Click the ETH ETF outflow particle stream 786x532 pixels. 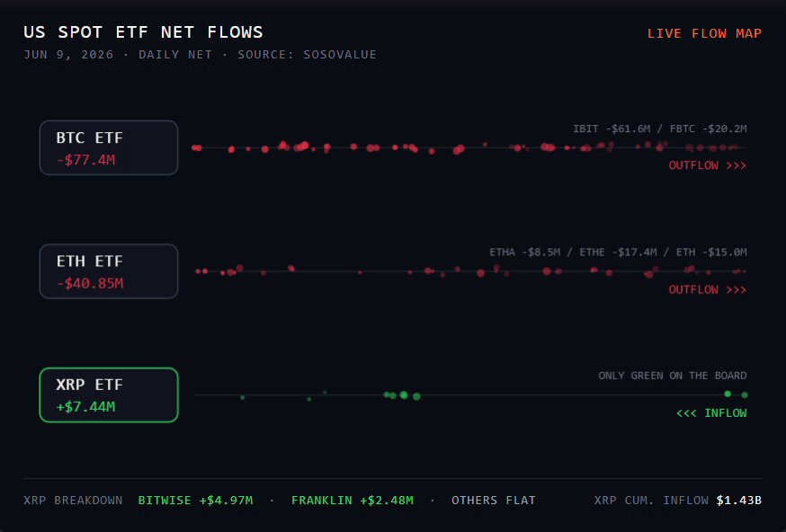470,271
